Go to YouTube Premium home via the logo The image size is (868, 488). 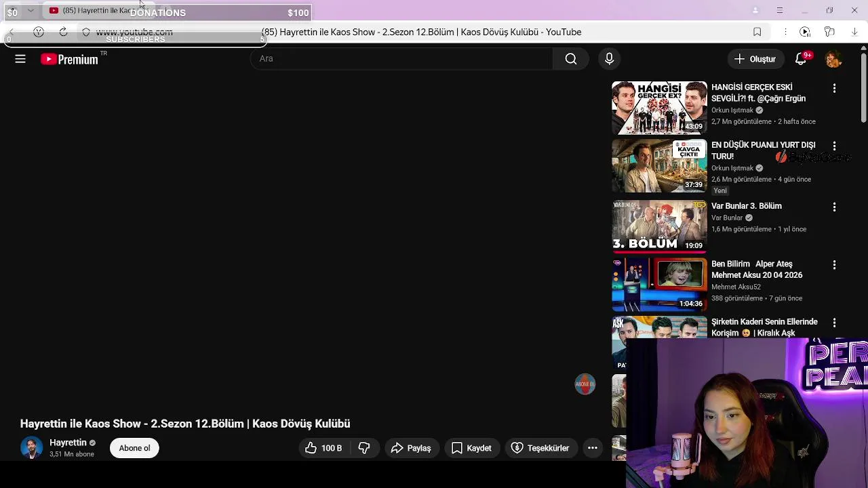[x=69, y=59]
